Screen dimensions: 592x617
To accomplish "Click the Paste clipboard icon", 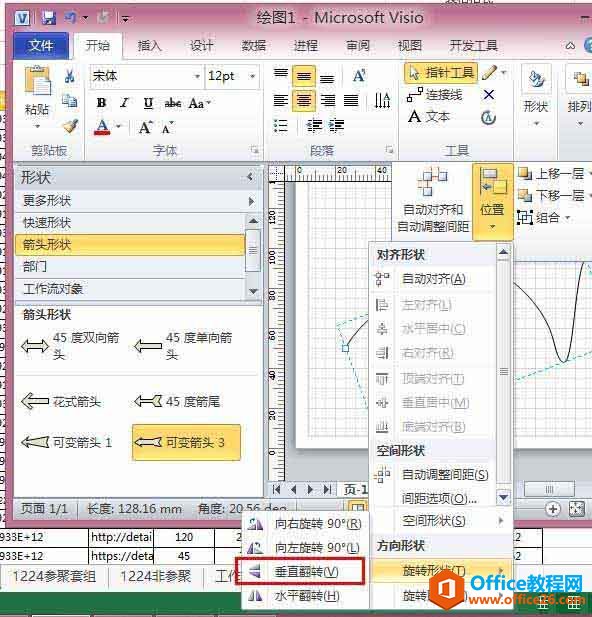I will pos(37,80).
